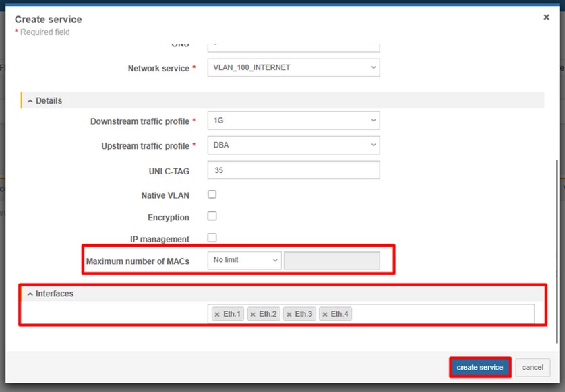Click the MAC limit value field
The image size is (565, 392).
pyautogui.click(x=332, y=261)
